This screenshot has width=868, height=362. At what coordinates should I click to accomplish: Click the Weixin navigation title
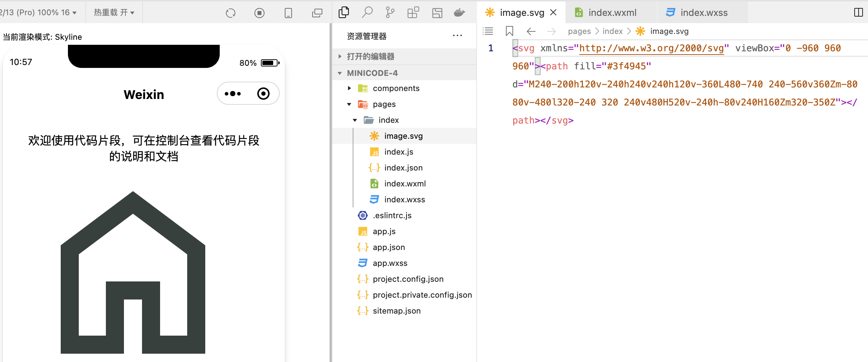click(144, 94)
